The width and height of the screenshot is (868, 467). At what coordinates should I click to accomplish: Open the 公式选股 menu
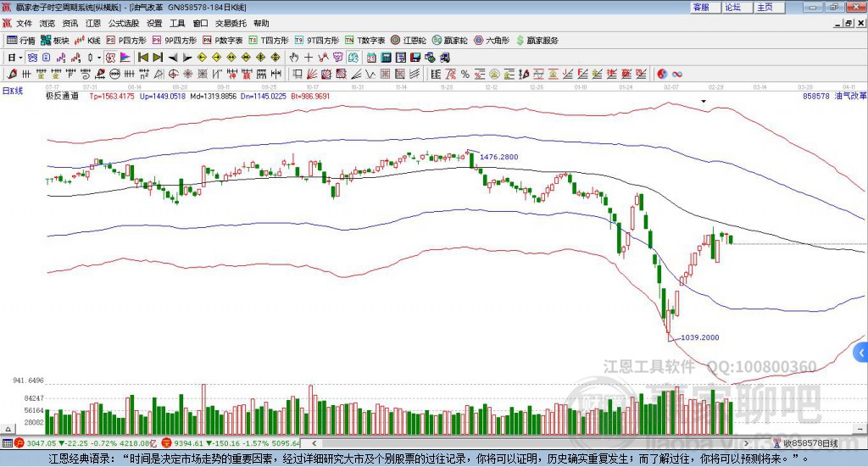coord(124,23)
